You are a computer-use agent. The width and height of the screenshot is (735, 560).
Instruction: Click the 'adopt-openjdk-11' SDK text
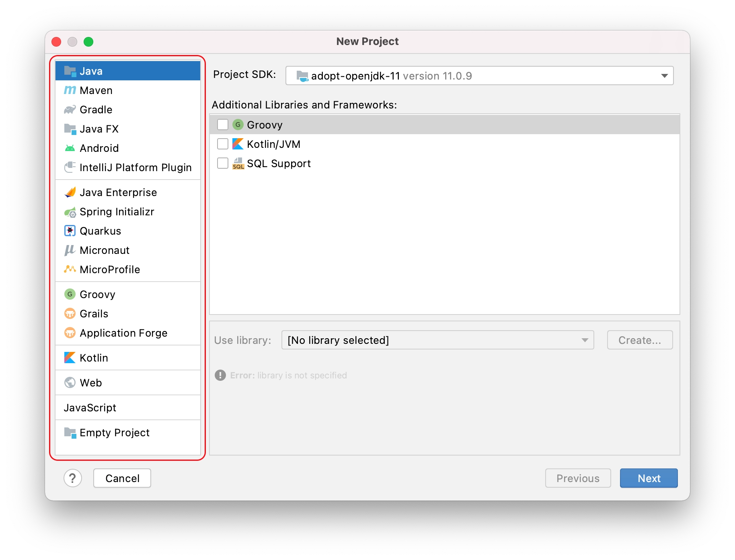coord(355,76)
